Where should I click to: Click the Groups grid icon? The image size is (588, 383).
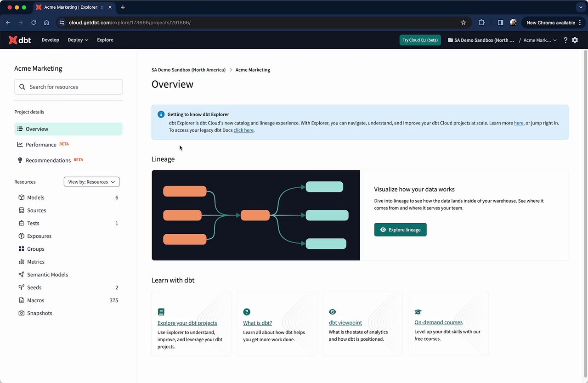click(21, 249)
